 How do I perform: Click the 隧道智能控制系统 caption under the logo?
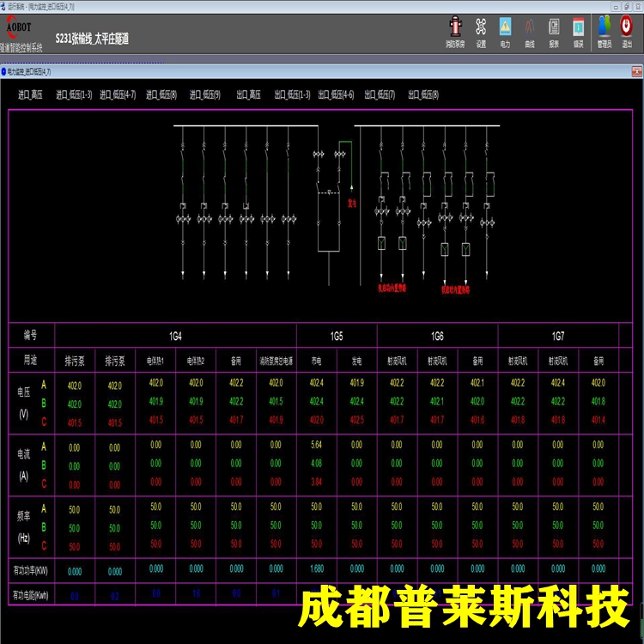[x=21, y=48]
